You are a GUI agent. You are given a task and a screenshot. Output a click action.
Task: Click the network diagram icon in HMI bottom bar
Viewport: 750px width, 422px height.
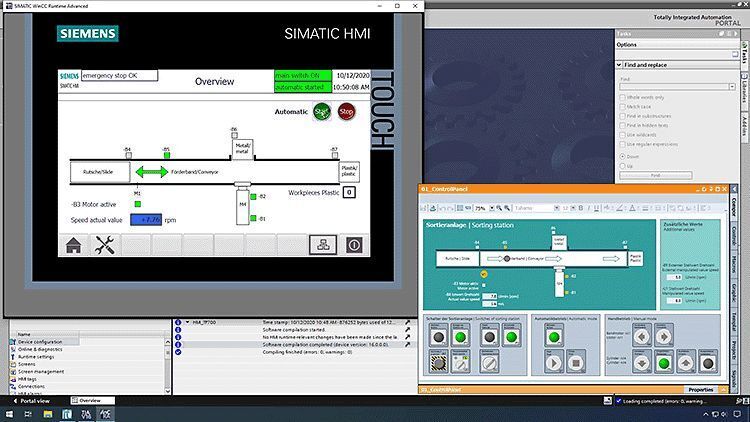click(323, 245)
